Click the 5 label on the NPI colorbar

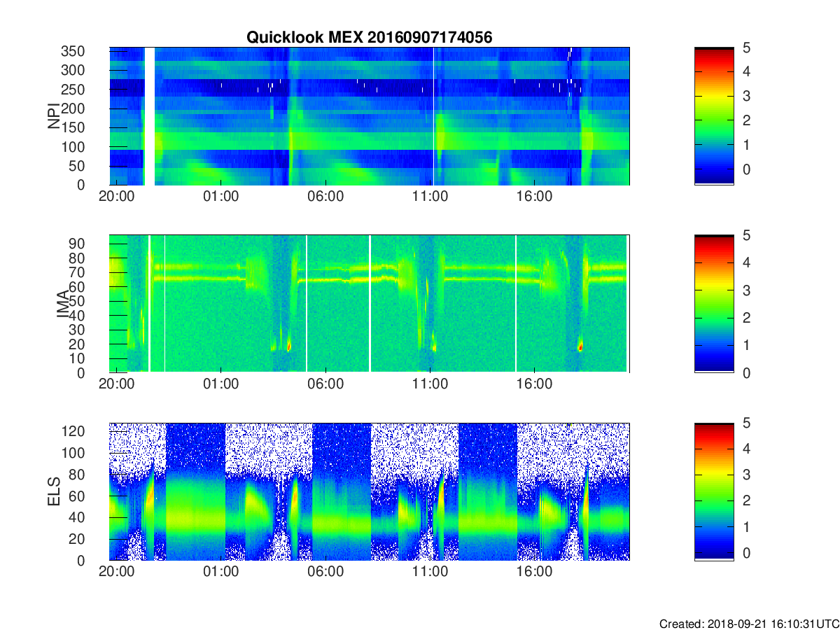coord(745,48)
